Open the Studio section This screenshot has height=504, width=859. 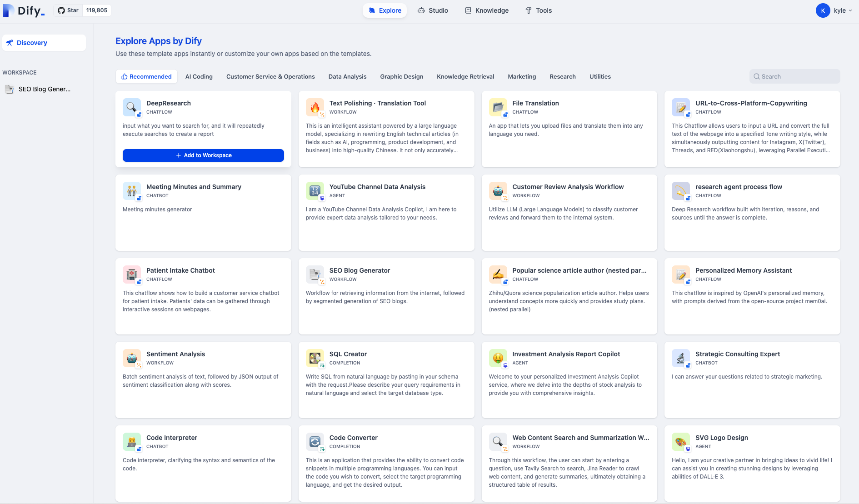pos(433,10)
